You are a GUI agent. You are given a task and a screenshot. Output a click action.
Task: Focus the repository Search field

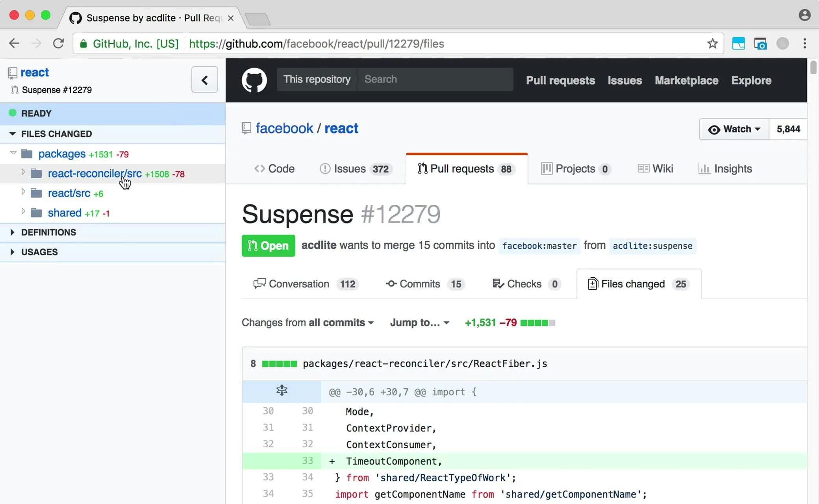pos(435,80)
